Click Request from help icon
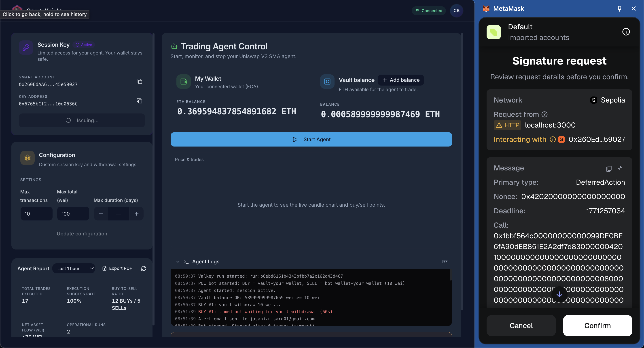Screen dimensions: 644x348 544,114
